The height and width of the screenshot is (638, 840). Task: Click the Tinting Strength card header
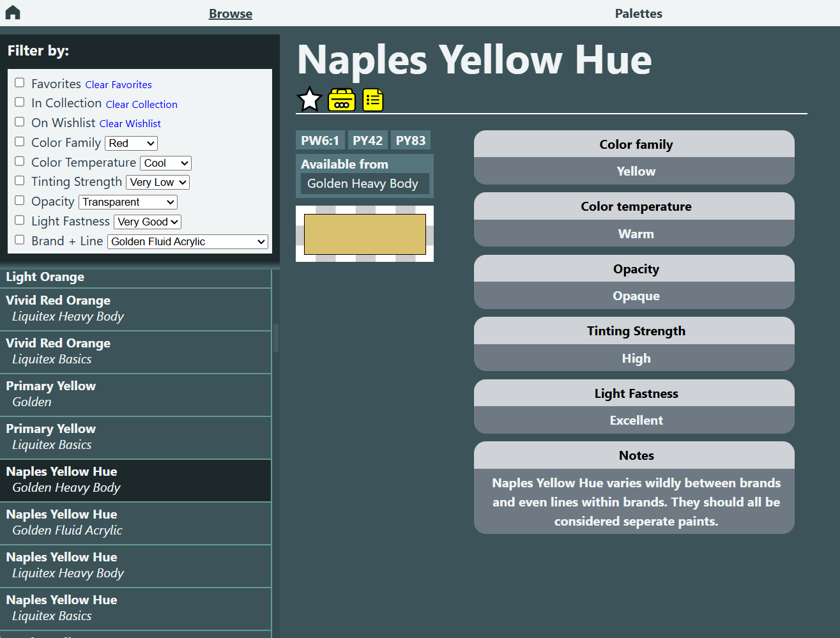click(x=634, y=331)
